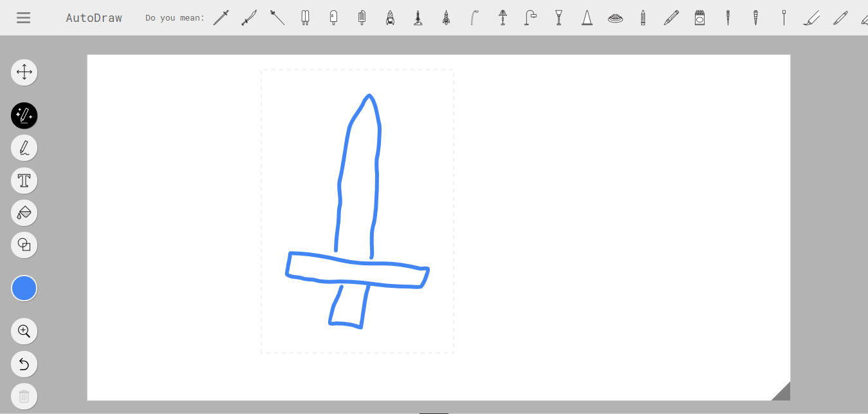Choose the ridged popsicle suggestion
The height and width of the screenshot is (414, 868).
tap(362, 17)
